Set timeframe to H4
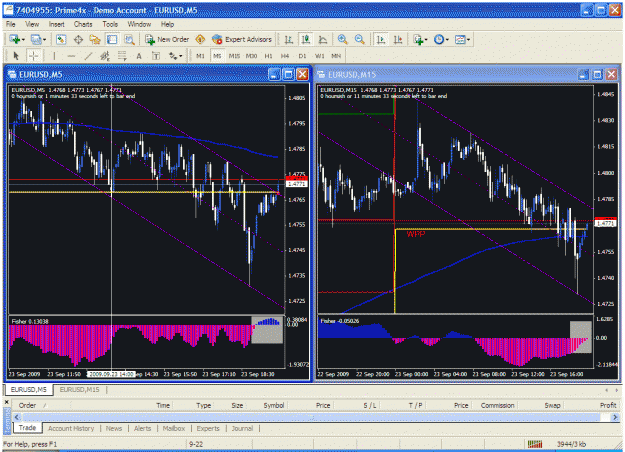The width and height of the screenshot is (625, 452). (285, 56)
